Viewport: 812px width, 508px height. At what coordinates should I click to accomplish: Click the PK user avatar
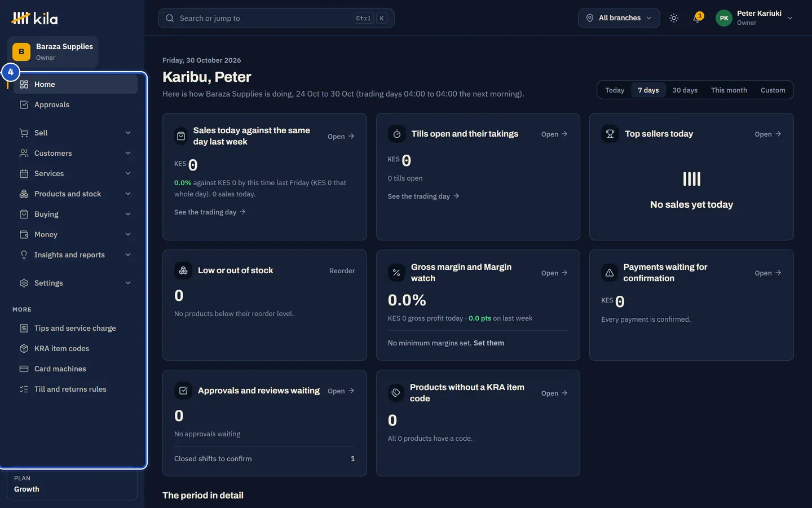tap(724, 18)
